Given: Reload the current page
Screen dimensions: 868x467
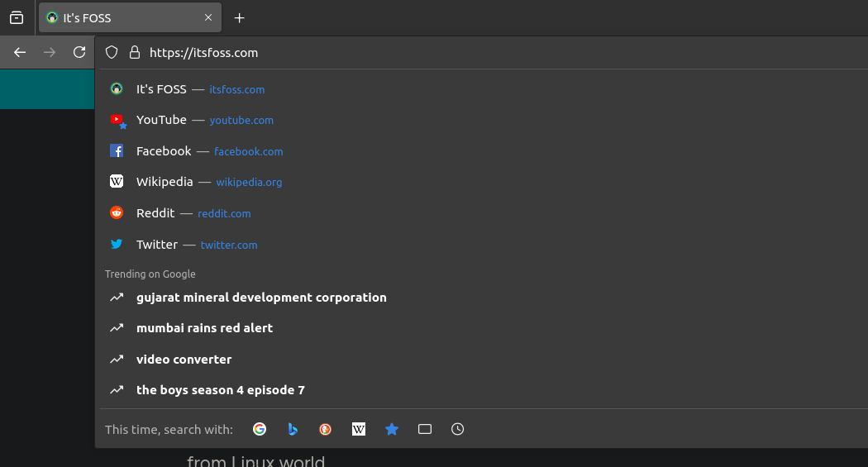Looking at the screenshot, I should 79,52.
